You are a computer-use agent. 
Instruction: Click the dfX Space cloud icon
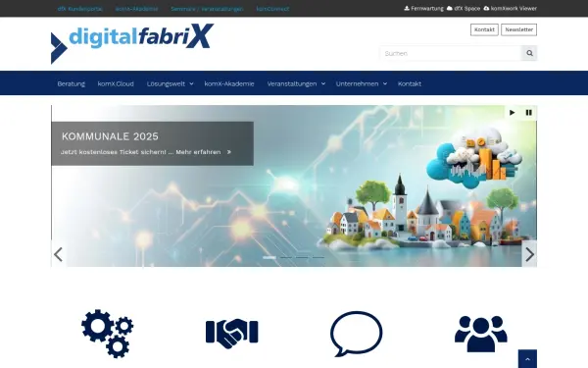pos(450,8)
